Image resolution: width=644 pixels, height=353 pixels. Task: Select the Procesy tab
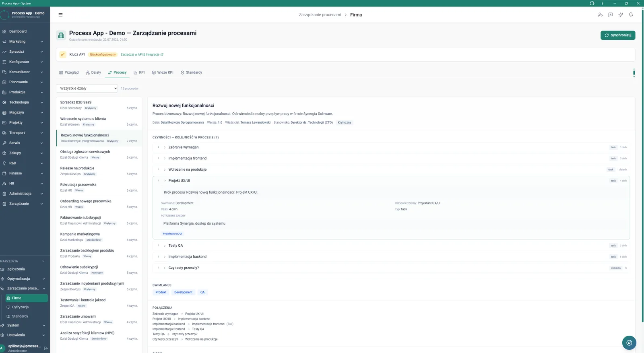coord(117,72)
